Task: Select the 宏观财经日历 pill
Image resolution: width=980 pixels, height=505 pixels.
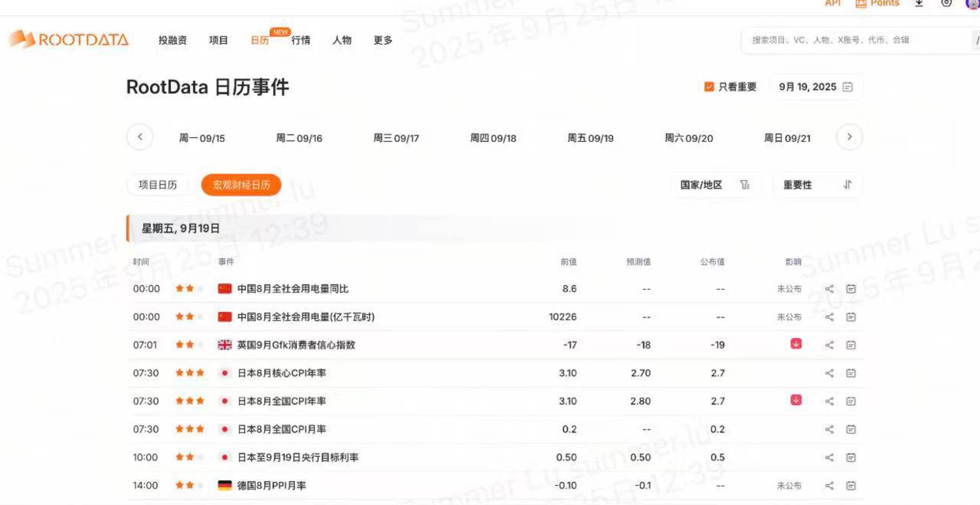Action: point(241,185)
